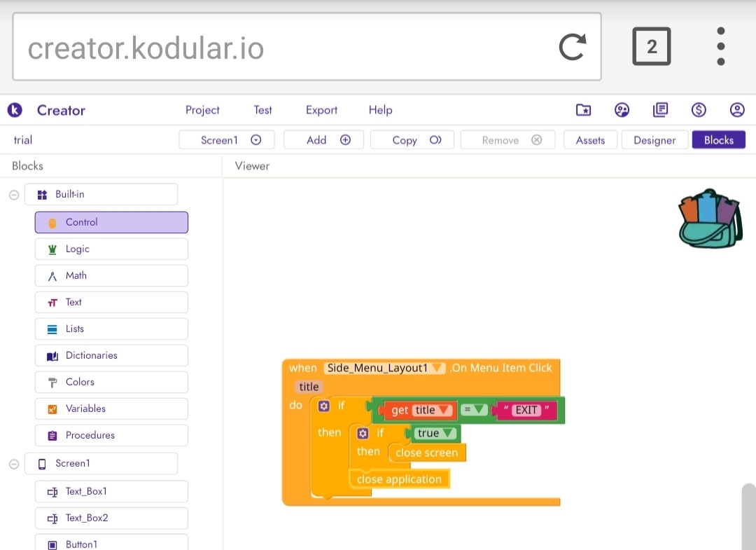Select the Dictionaries blocks category
The height and width of the screenshot is (550, 756).
pyautogui.click(x=111, y=355)
